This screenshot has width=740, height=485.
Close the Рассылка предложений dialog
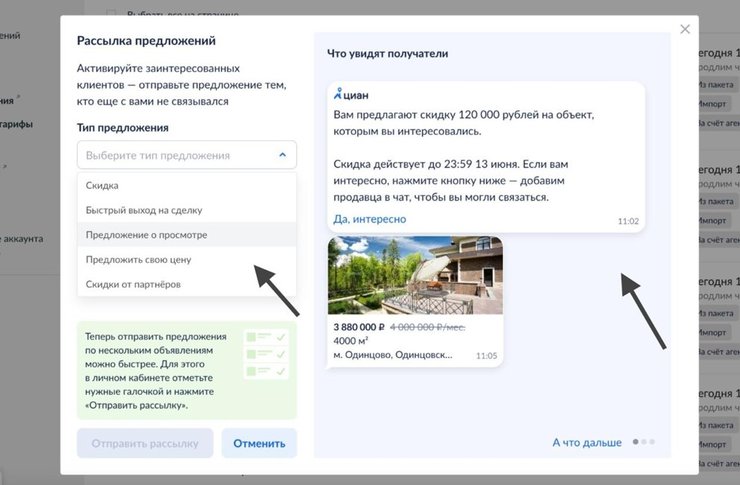pyautogui.click(x=685, y=29)
